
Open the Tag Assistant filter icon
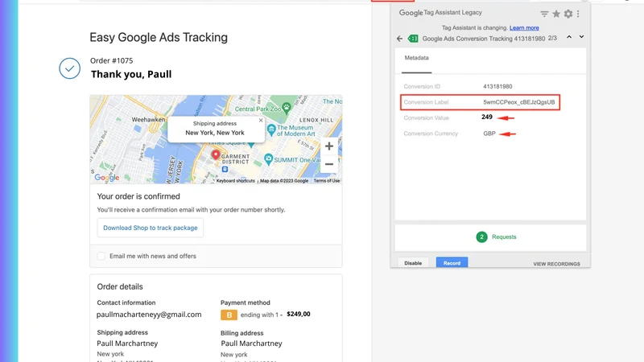coord(544,14)
